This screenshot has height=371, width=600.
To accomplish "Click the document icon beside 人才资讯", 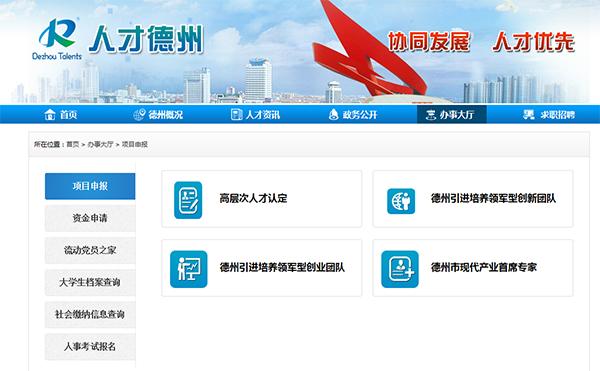I will 236,114.
